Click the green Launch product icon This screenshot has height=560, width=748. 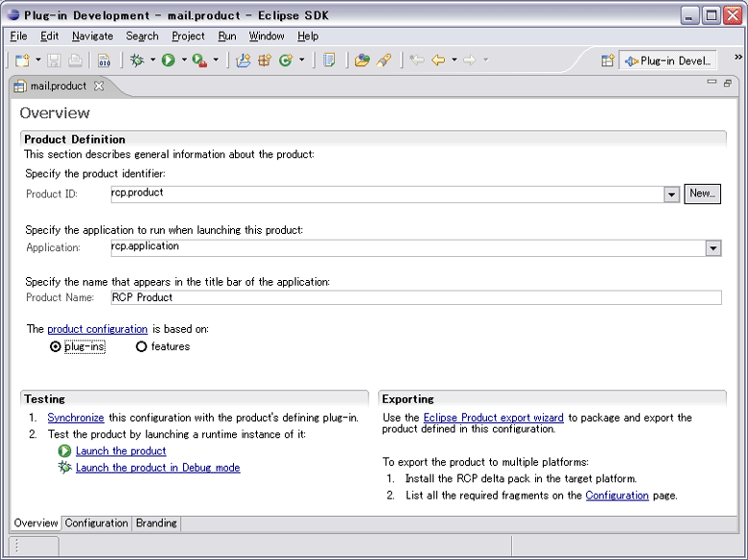tap(64, 451)
